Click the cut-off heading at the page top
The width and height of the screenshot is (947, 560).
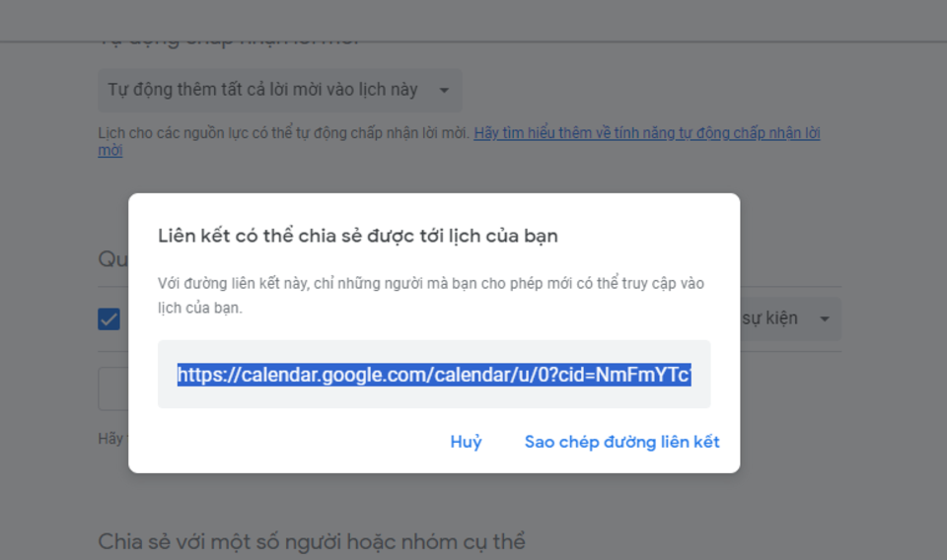coord(229,37)
